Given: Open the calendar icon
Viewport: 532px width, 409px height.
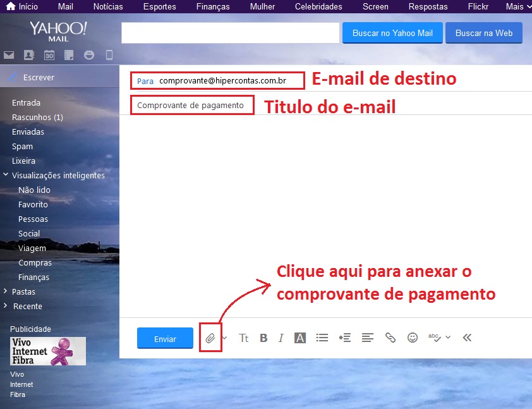Looking at the screenshot, I should pos(49,54).
